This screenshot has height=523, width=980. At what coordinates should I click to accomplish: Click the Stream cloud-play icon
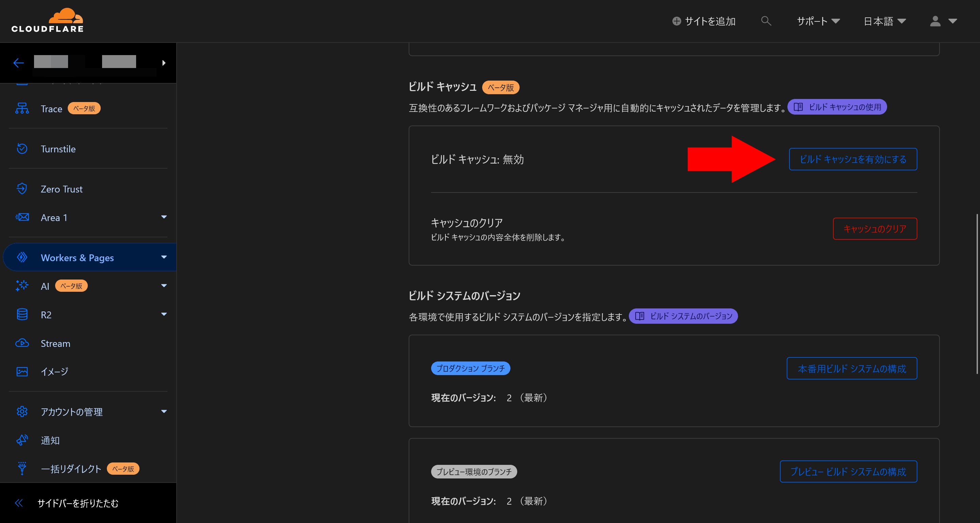click(x=22, y=343)
